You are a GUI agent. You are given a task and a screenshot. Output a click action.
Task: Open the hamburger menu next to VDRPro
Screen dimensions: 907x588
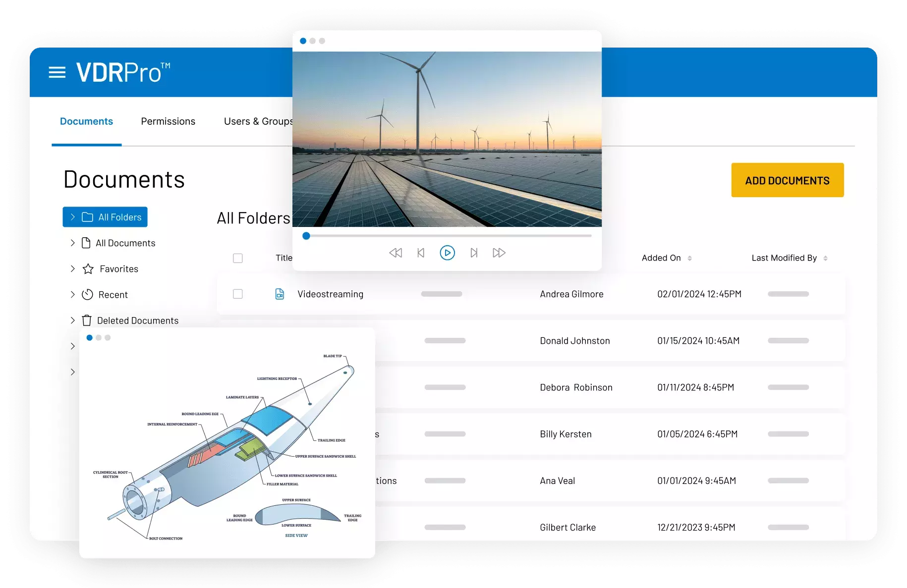point(57,73)
